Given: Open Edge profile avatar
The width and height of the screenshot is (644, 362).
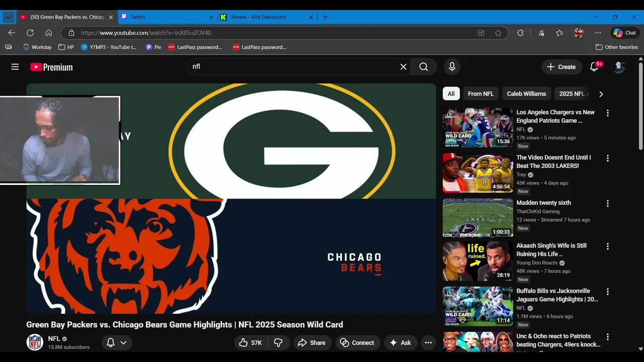Looking at the screenshot, I should 579,33.
